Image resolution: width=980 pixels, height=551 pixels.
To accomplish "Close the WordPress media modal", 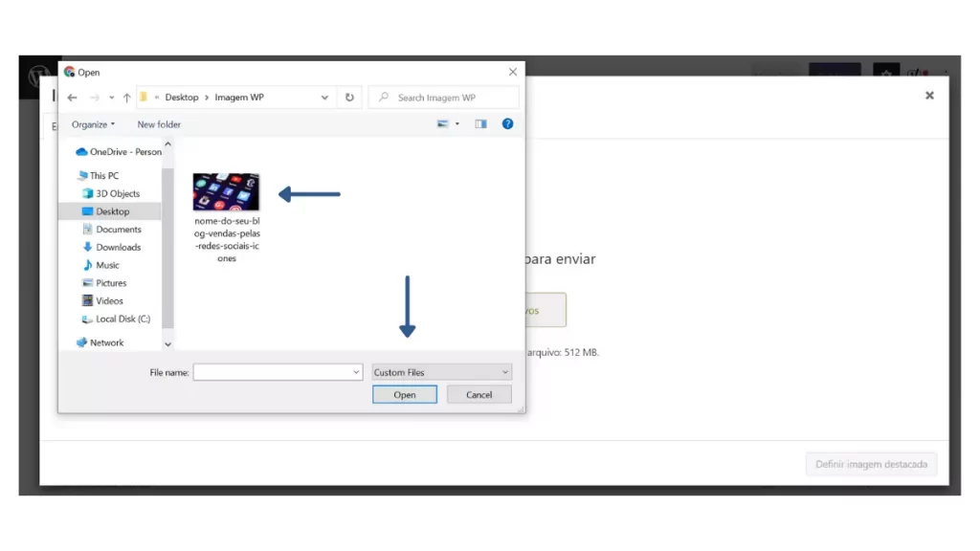I will 929,96.
